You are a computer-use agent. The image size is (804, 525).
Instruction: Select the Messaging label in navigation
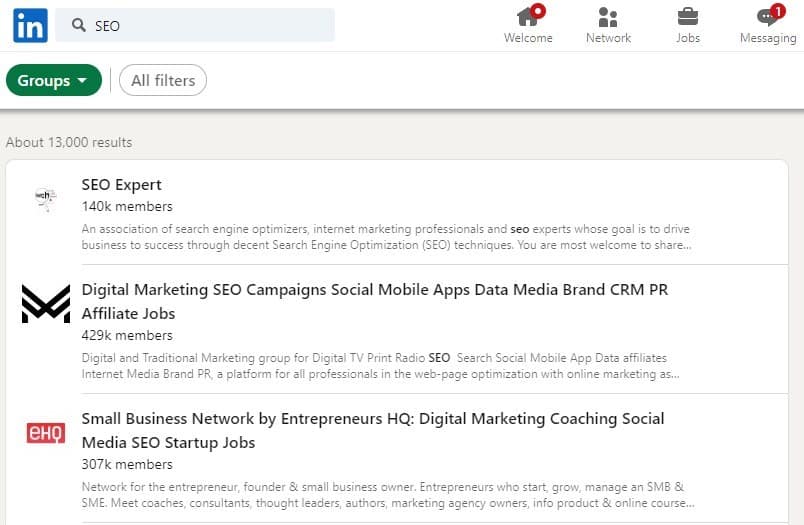(768, 38)
